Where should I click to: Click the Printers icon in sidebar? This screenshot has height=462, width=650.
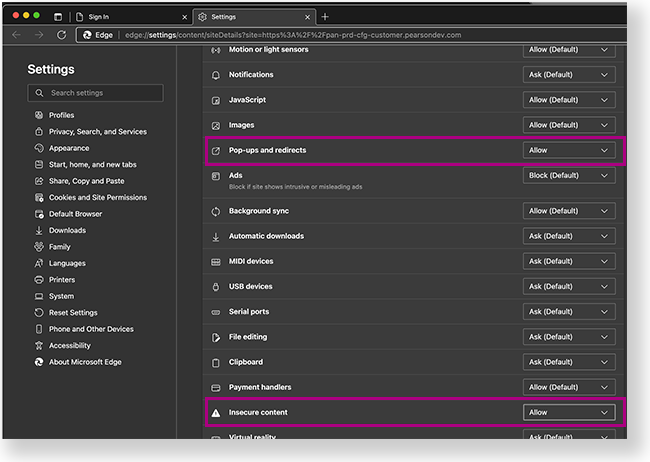38,280
